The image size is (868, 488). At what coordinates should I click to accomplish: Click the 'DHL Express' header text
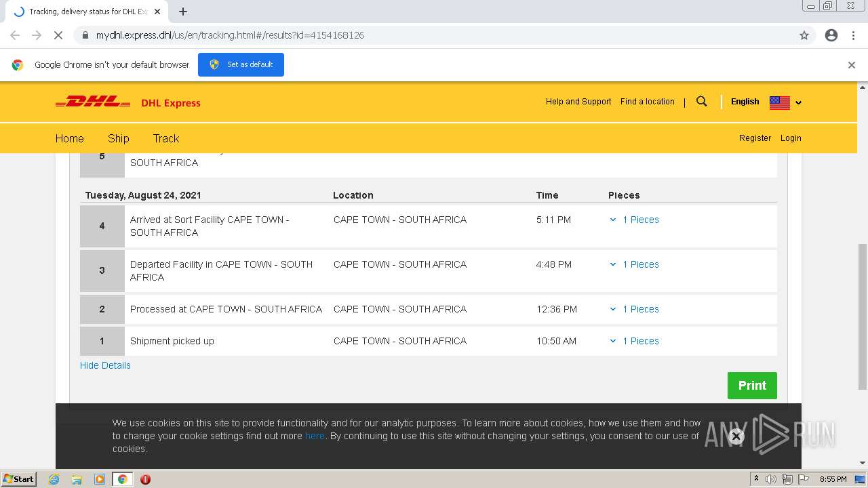pos(171,103)
